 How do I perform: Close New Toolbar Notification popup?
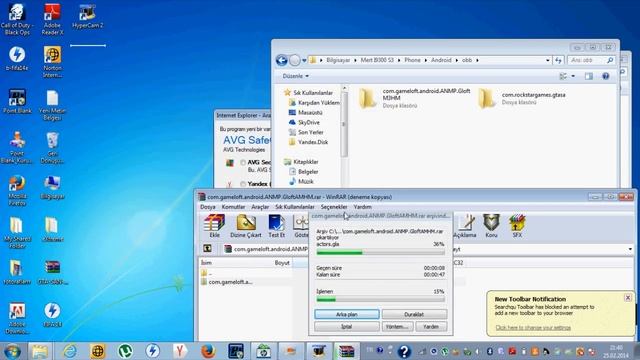click(628, 298)
